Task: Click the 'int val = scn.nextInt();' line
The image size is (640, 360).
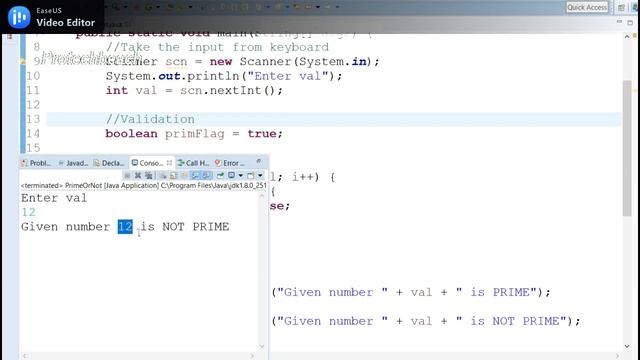Action: (194, 91)
